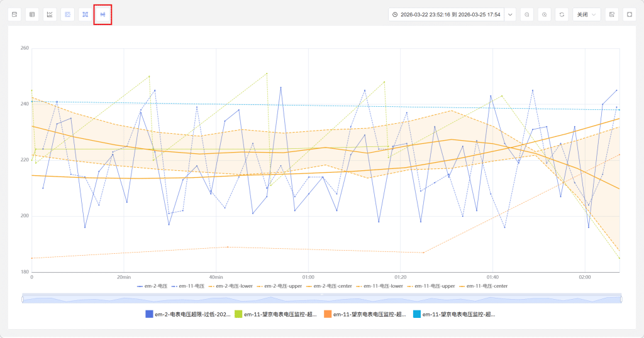Click the 40min x-axis label
The image size is (644, 338).
216,277
